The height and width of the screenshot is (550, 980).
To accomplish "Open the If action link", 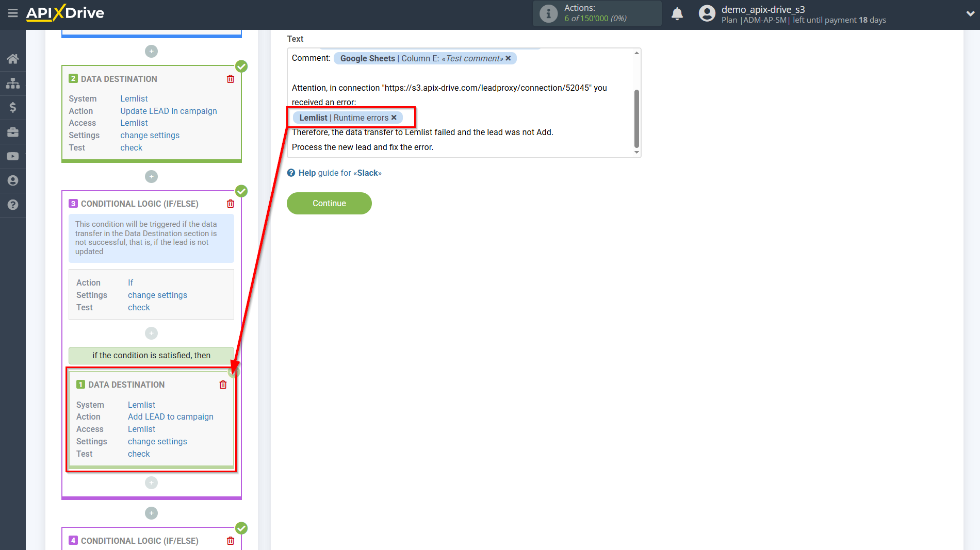I will click(x=130, y=282).
